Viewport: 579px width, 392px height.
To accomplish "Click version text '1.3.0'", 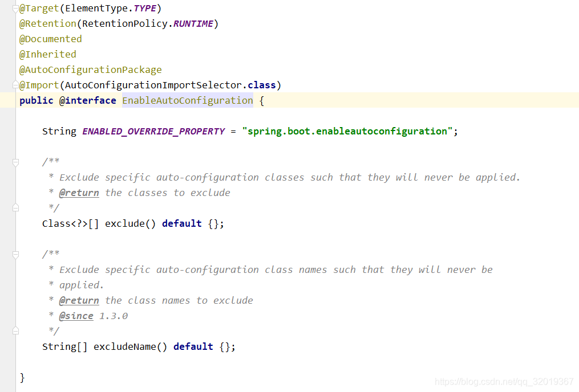I will [x=114, y=316].
